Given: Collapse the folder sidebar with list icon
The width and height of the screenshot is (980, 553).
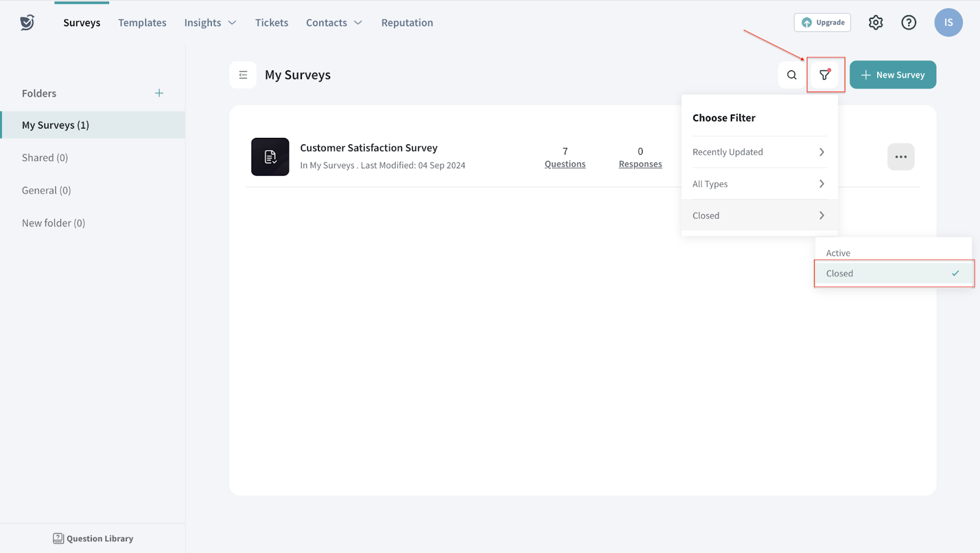Looking at the screenshot, I should (x=243, y=75).
